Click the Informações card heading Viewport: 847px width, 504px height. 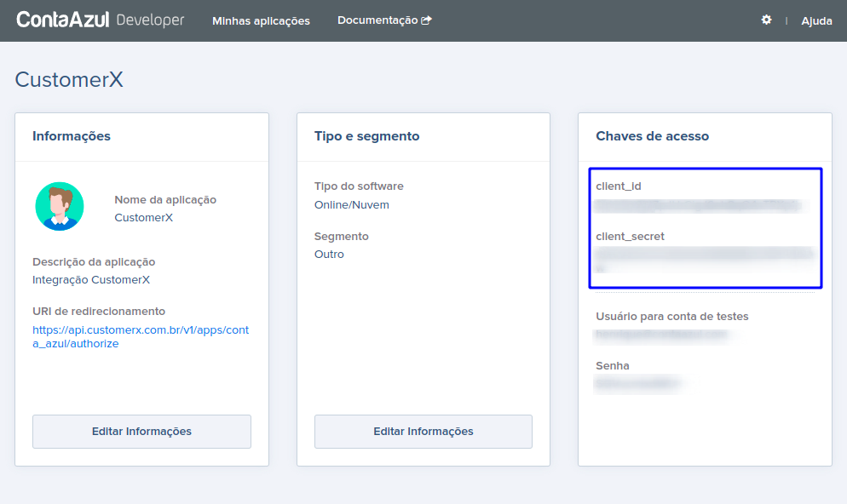[72, 136]
